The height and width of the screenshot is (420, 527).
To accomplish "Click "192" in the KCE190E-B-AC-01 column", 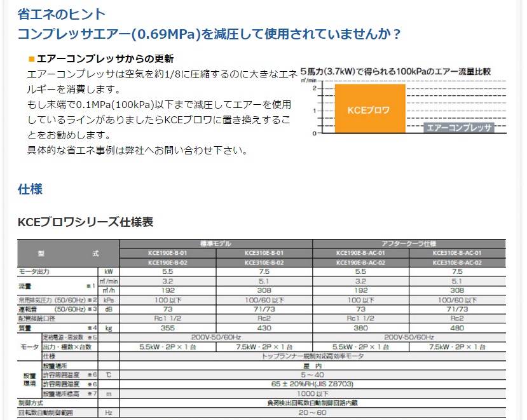I will pos(360,290).
